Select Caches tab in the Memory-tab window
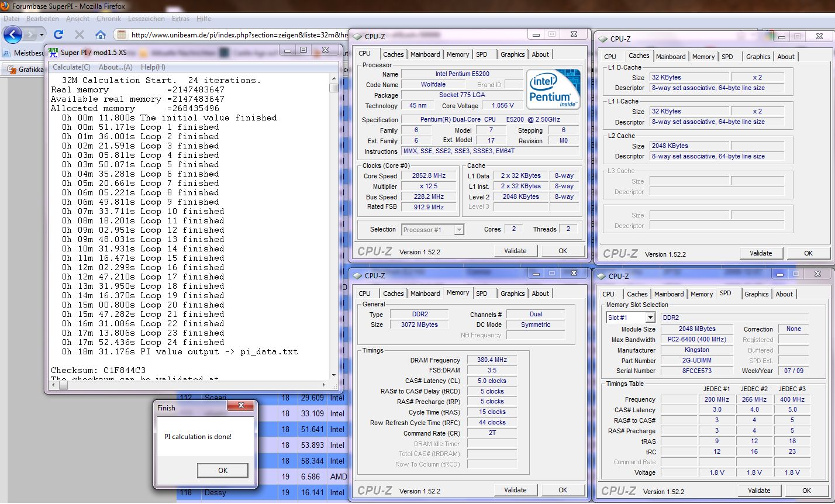Image resolution: width=835 pixels, height=504 pixels. tap(394, 294)
